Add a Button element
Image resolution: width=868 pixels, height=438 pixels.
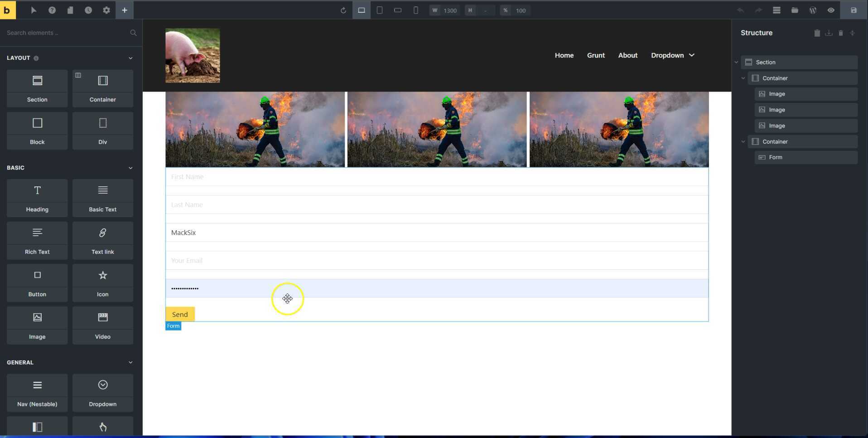(37, 283)
